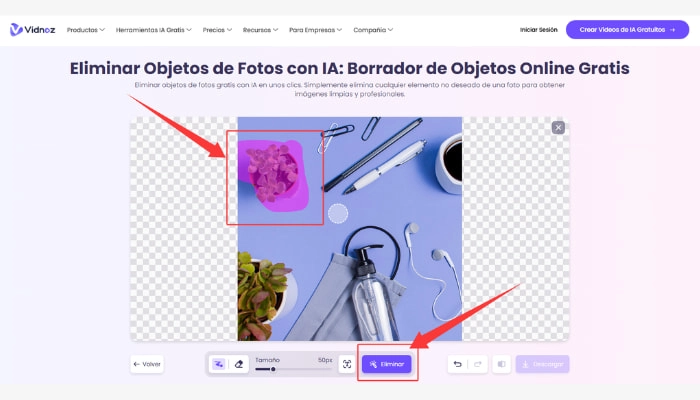Expand the Compañía menu
This screenshot has width=700, height=400.
(373, 30)
